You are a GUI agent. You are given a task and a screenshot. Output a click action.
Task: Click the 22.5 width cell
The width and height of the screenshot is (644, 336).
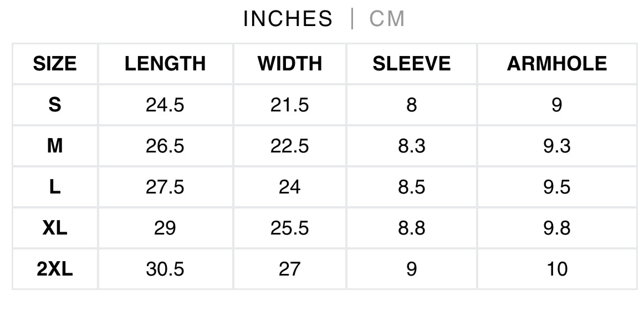[x=290, y=146]
